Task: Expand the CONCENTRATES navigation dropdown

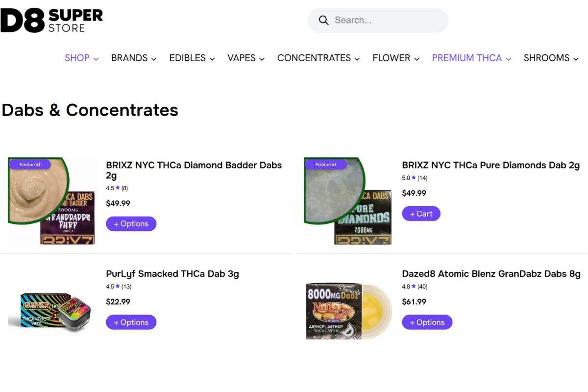Action: [x=357, y=58]
